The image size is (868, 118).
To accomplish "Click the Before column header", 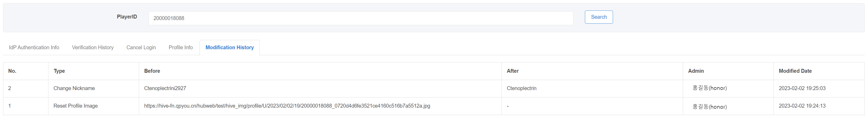I will [x=152, y=71].
